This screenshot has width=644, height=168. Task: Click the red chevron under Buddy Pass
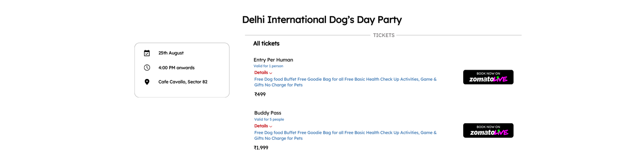click(x=271, y=127)
